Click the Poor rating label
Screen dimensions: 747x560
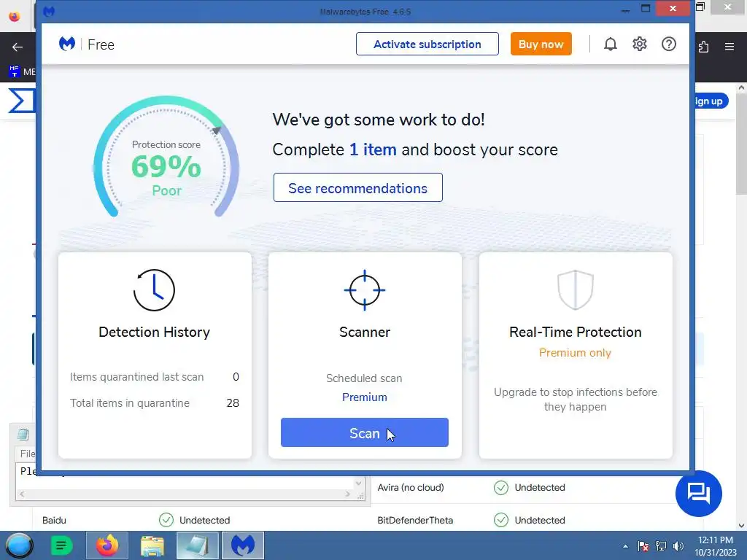click(x=167, y=191)
